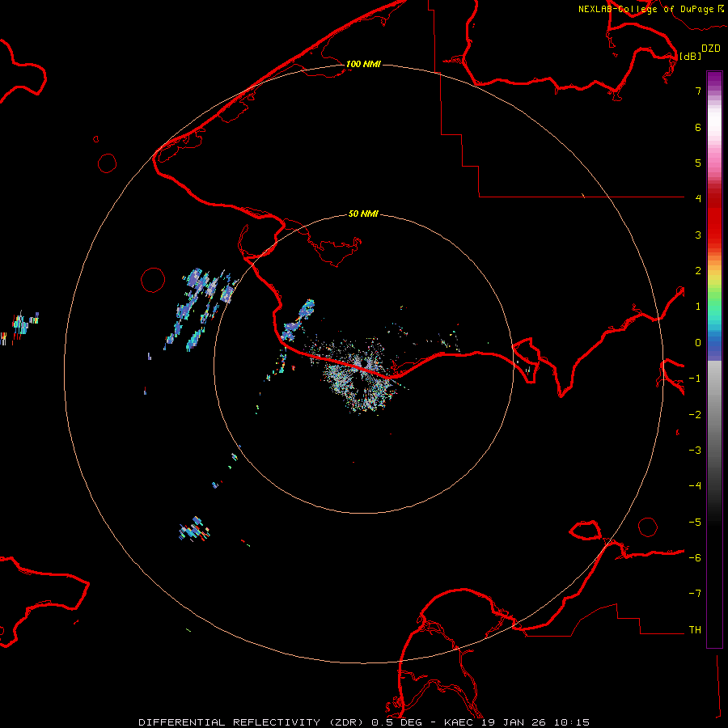Click the -4 dB value on the scale
This screenshot has height=728, width=728.
[695, 486]
